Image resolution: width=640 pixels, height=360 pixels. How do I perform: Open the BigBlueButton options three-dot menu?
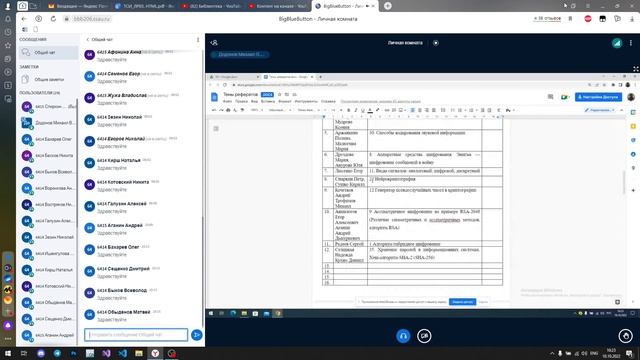631,43
